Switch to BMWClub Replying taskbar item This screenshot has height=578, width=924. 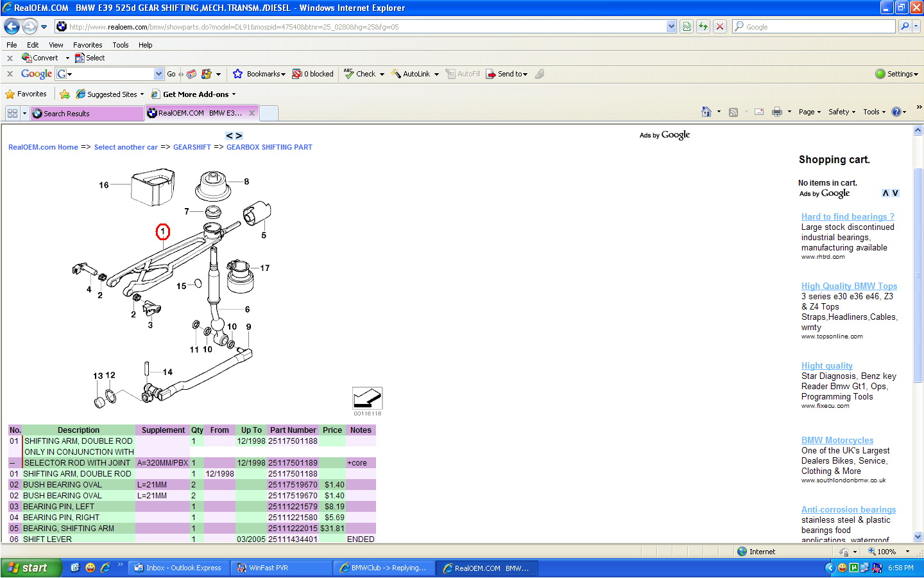point(384,568)
